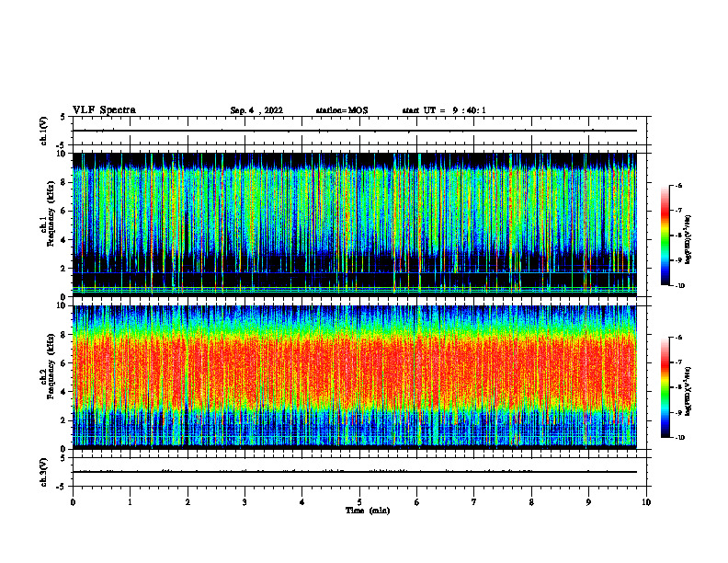The image size is (728, 563).
Task: Click the ch.2 spectrogram plot area
Action: [355, 377]
